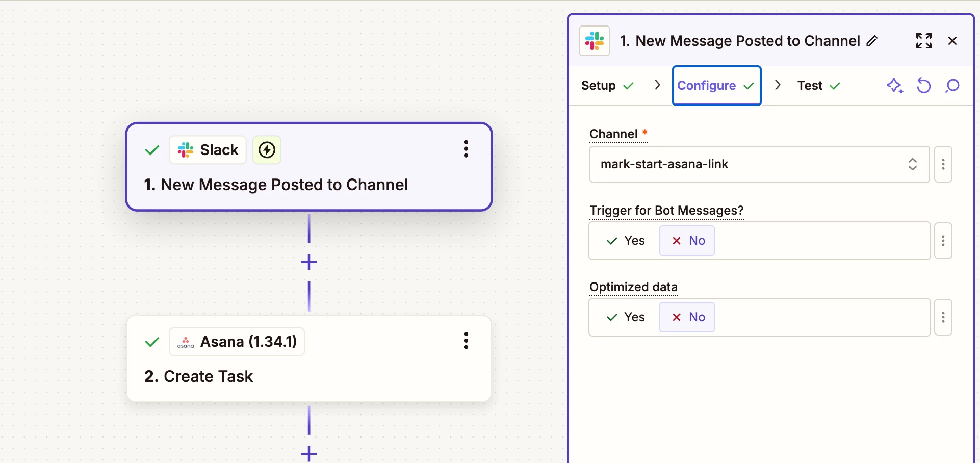Image resolution: width=980 pixels, height=463 pixels.
Task: Add a step after Create Task
Action: point(309,453)
